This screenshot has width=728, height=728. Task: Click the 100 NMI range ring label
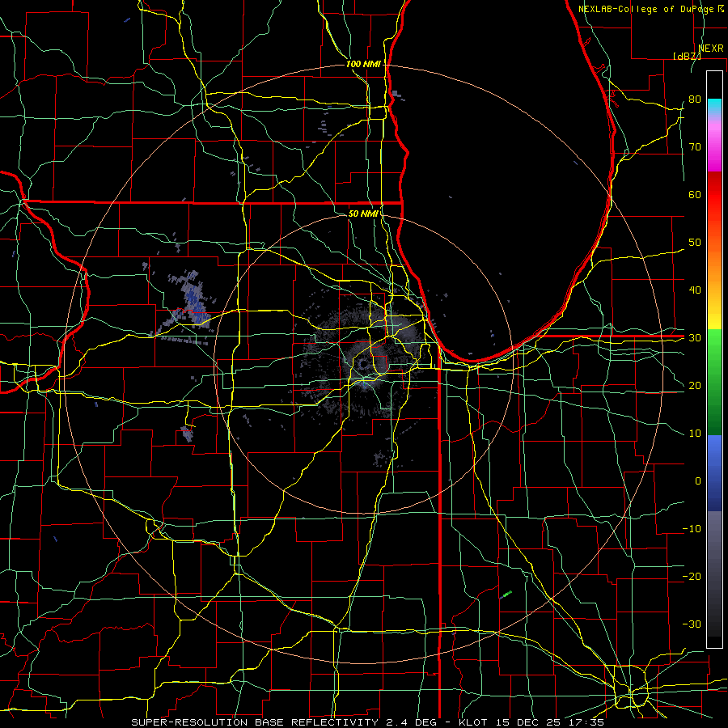click(x=362, y=64)
